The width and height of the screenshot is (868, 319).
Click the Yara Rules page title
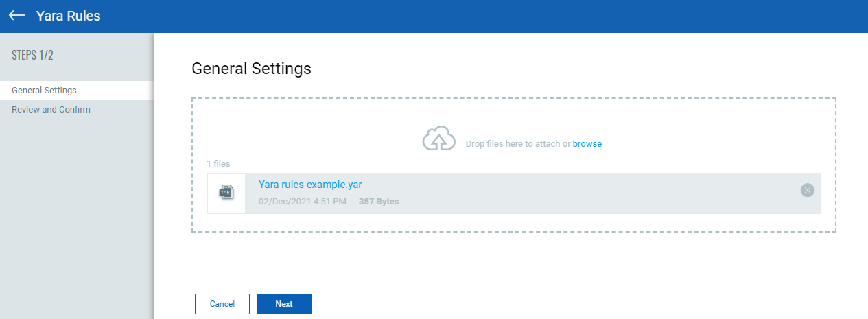[68, 15]
